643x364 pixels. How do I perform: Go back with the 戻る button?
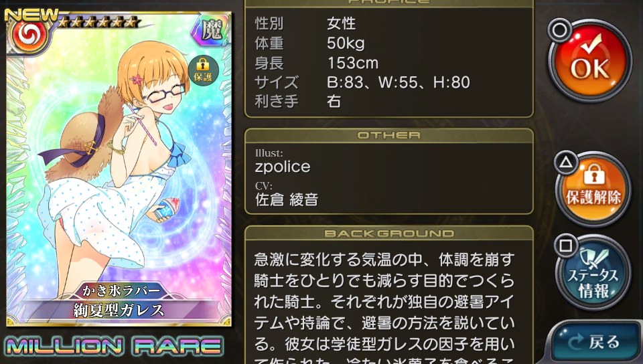[x=594, y=342]
